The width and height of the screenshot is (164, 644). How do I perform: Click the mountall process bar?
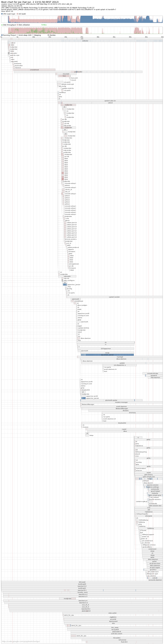pos(66,74)
